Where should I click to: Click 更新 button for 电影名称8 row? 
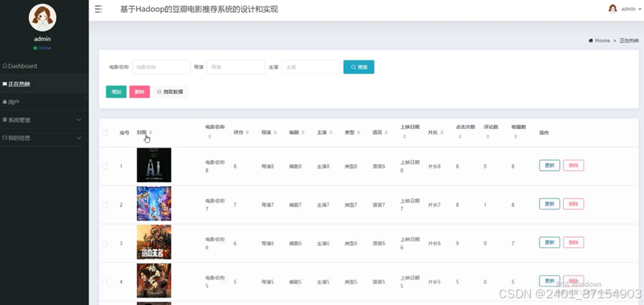pyautogui.click(x=549, y=166)
